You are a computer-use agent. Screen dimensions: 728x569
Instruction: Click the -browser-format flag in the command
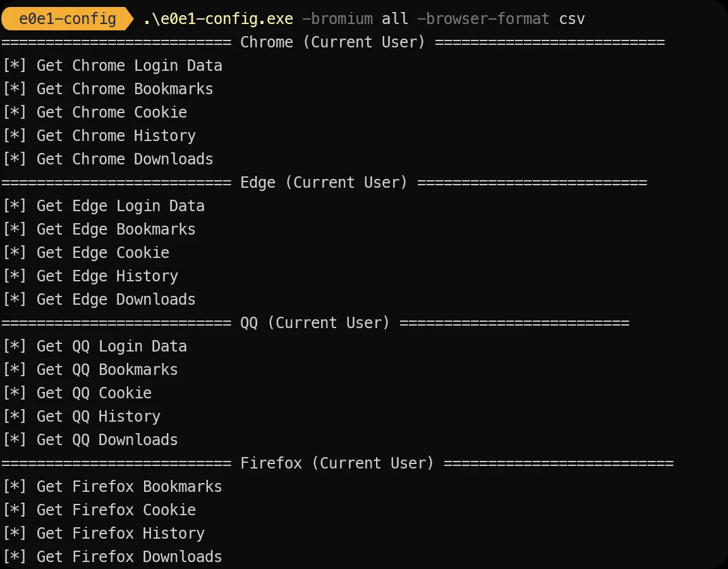point(483,19)
